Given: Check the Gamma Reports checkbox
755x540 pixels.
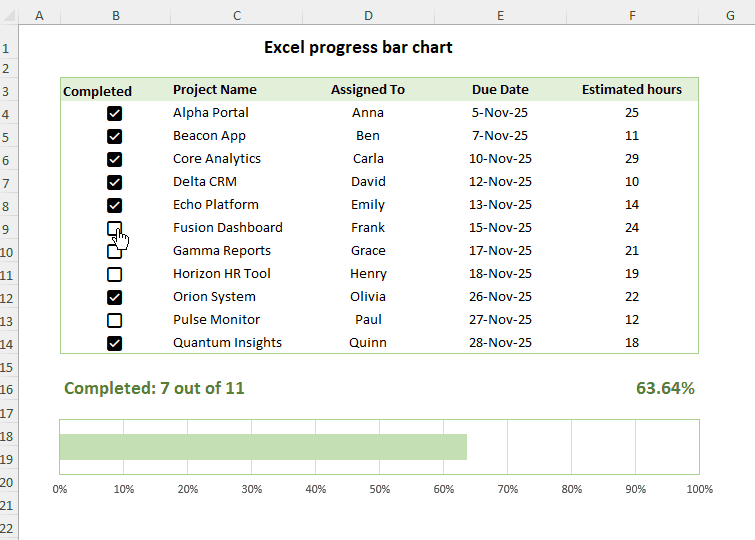Looking at the screenshot, I should (115, 251).
